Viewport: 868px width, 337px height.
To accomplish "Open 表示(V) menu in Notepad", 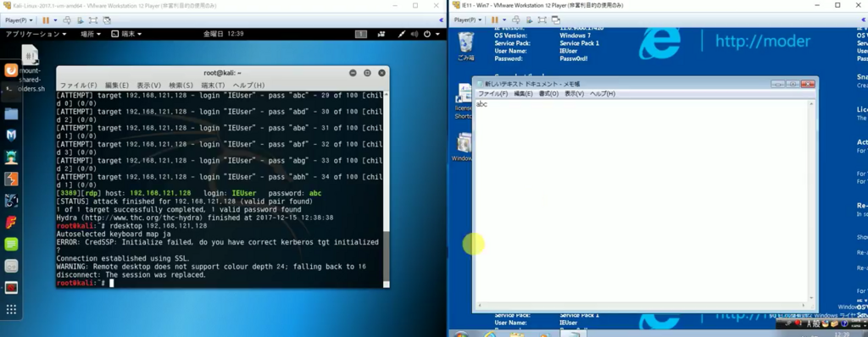I will pyautogui.click(x=574, y=93).
